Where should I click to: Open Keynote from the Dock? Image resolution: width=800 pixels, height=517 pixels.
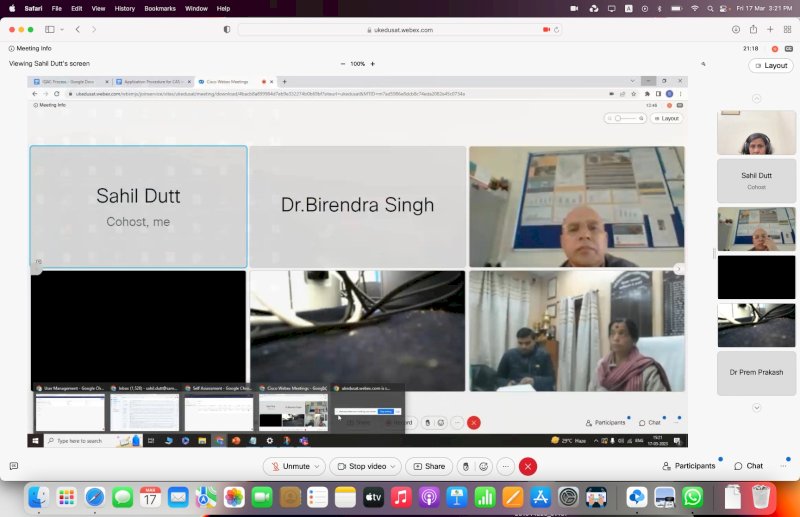click(x=457, y=497)
